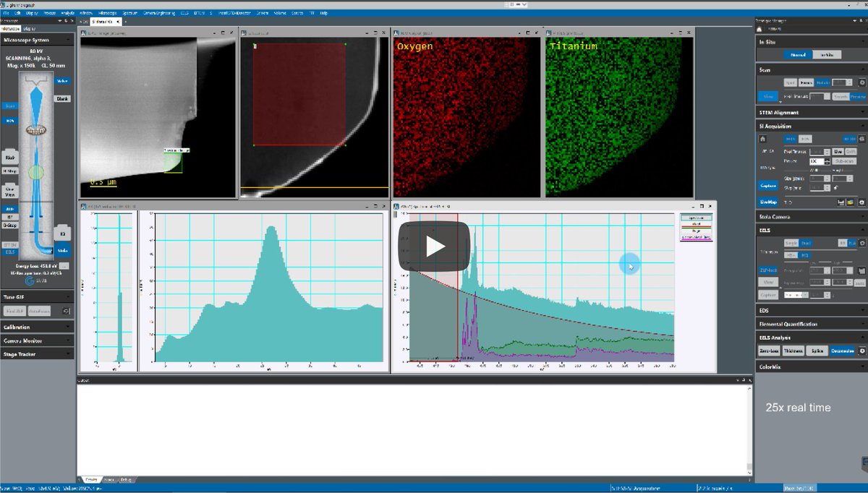Click the Valve button on microscope column
Screen dimensions: 868x493
point(62,81)
